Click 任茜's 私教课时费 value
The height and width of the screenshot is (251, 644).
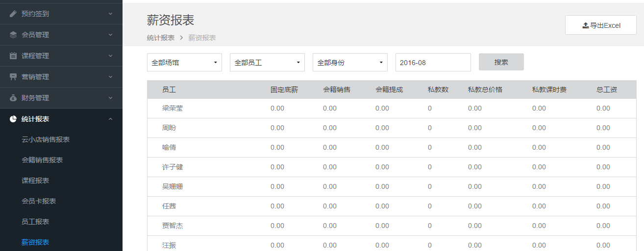tap(539, 206)
